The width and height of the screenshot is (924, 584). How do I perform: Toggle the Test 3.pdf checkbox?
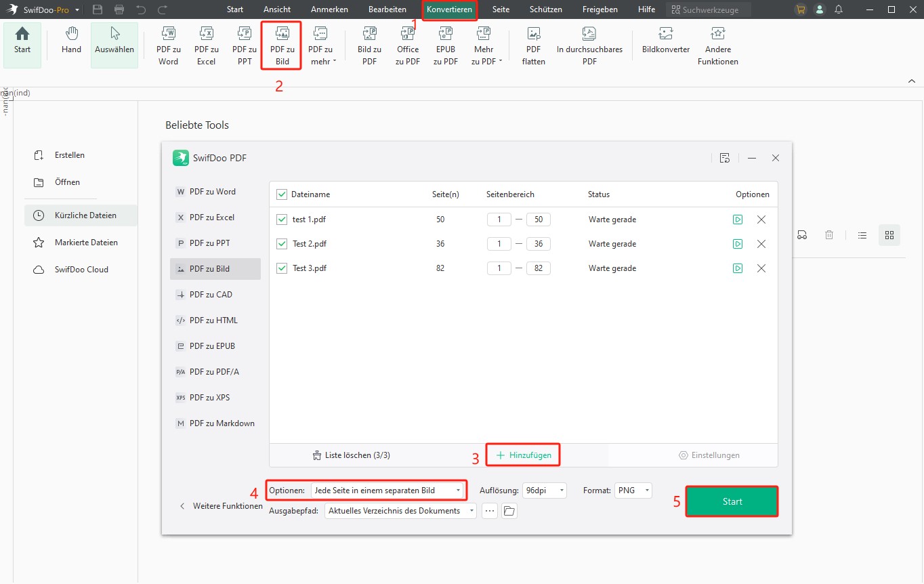[282, 268]
